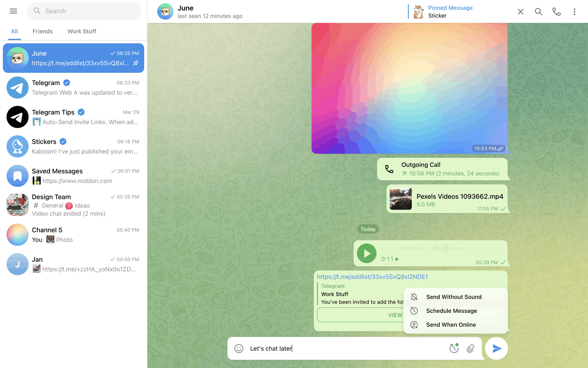Click Telegram's verified badge icon
The width and height of the screenshot is (588, 368).
click(x=67, y=83)
